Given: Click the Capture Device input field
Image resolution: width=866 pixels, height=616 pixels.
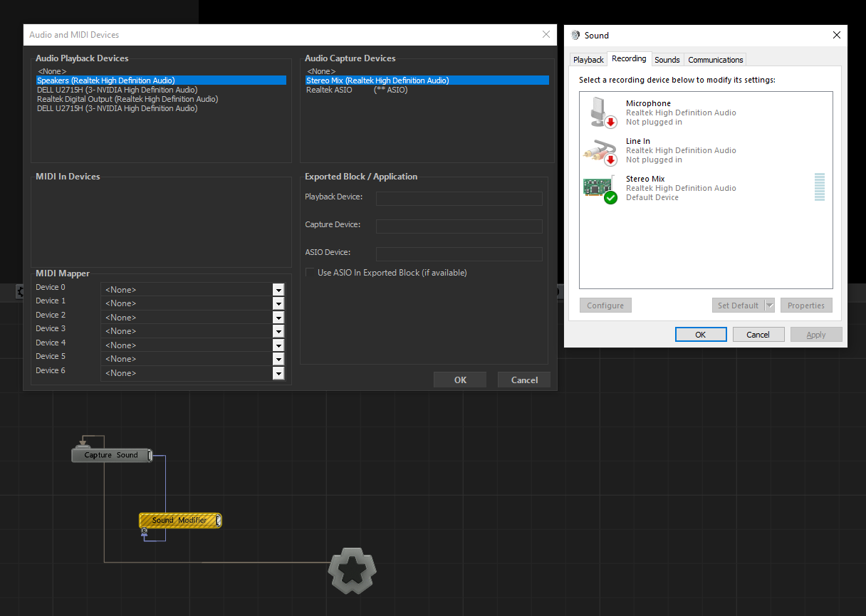Looking at the screenshot, I should 459,226.
